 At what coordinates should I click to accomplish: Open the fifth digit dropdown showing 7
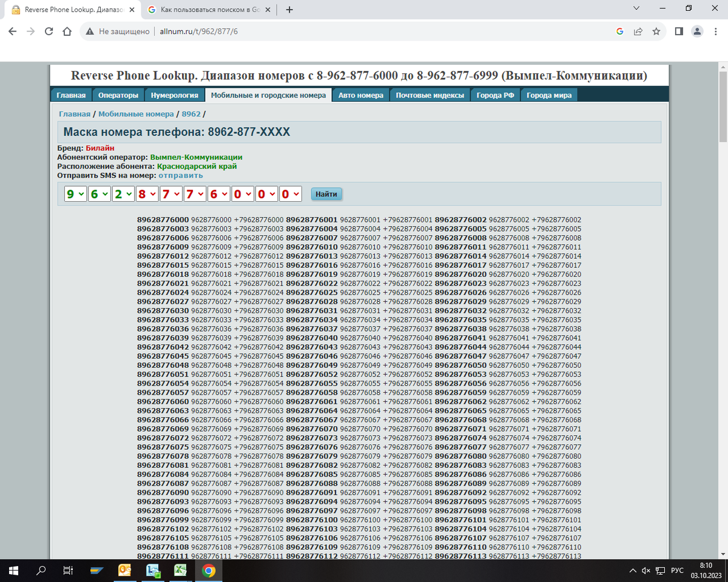(170, 194)
